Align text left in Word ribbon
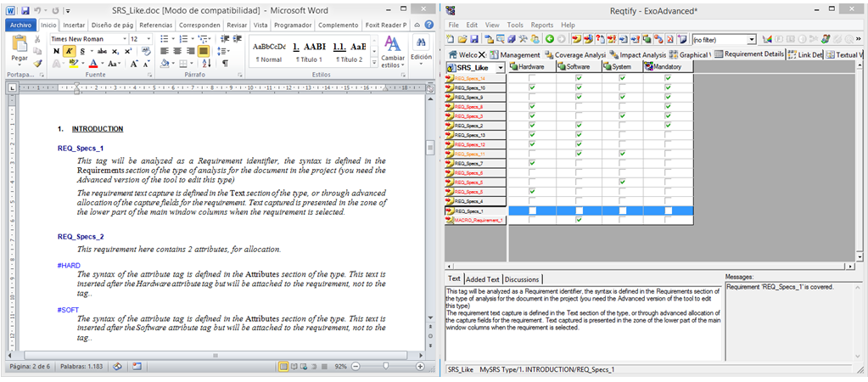 (165, 52)
